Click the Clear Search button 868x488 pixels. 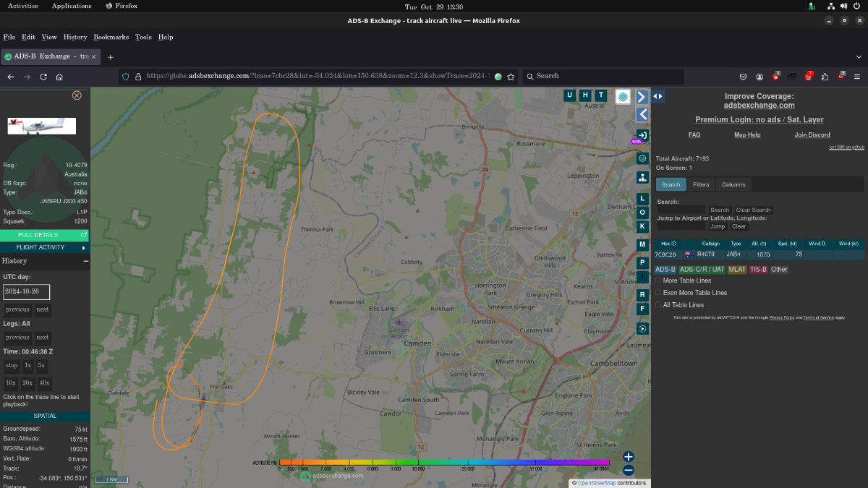click(754, 210)
